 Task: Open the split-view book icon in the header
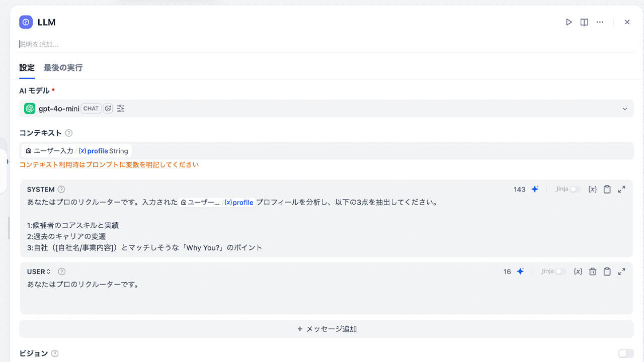(584, 22)
